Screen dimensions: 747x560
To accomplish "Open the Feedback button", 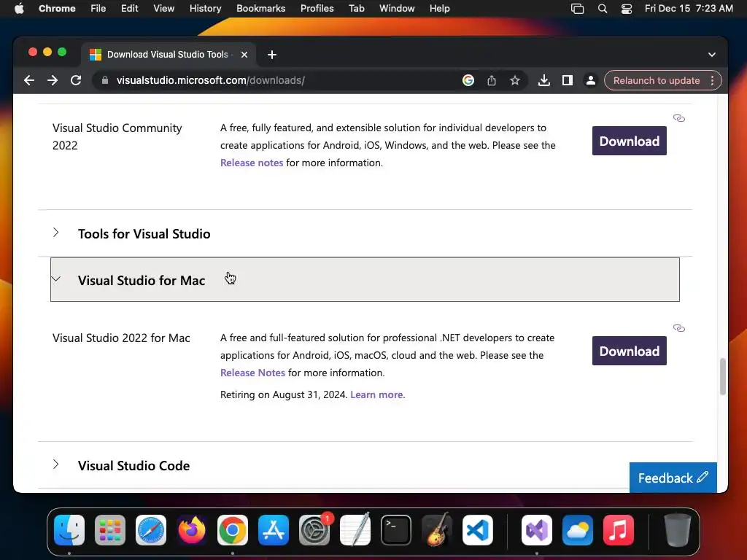I will pos(673,478).
